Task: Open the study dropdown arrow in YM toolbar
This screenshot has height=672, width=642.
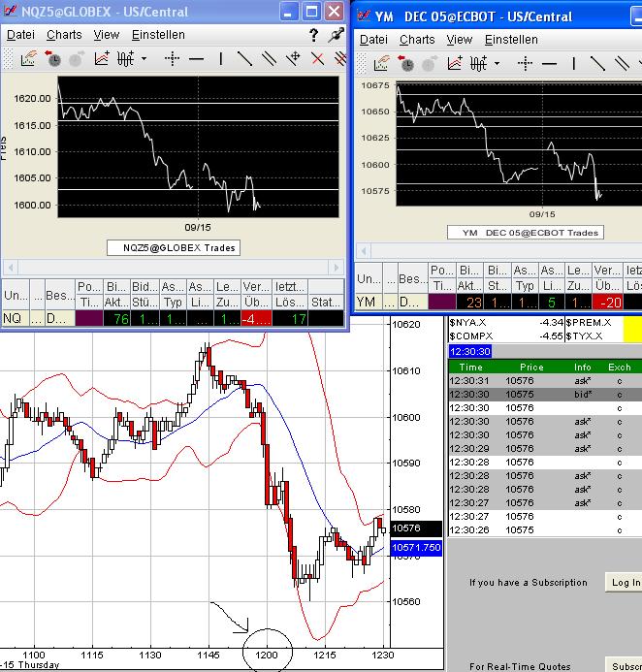Action: pyautogui.click(x=497, y=63)
